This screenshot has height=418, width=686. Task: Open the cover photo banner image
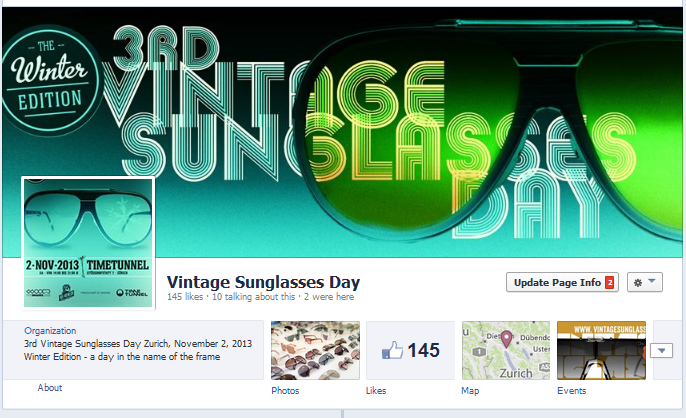tap(343, 132)
